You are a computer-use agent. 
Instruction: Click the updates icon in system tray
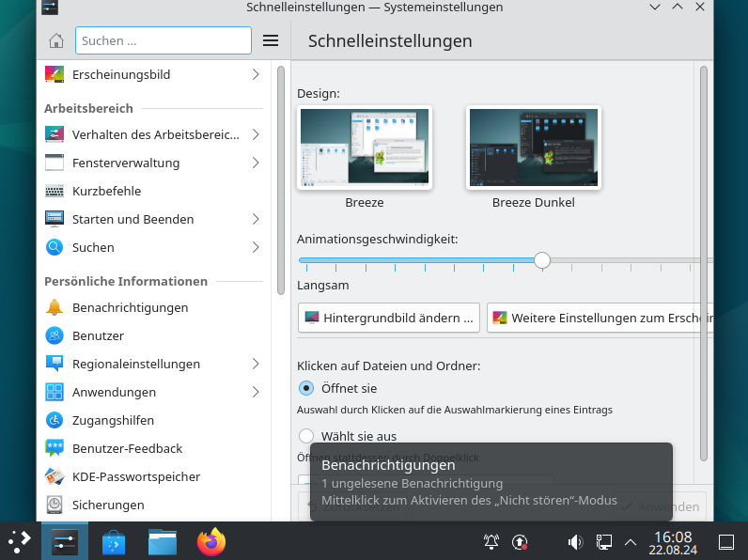pos(520,542)
